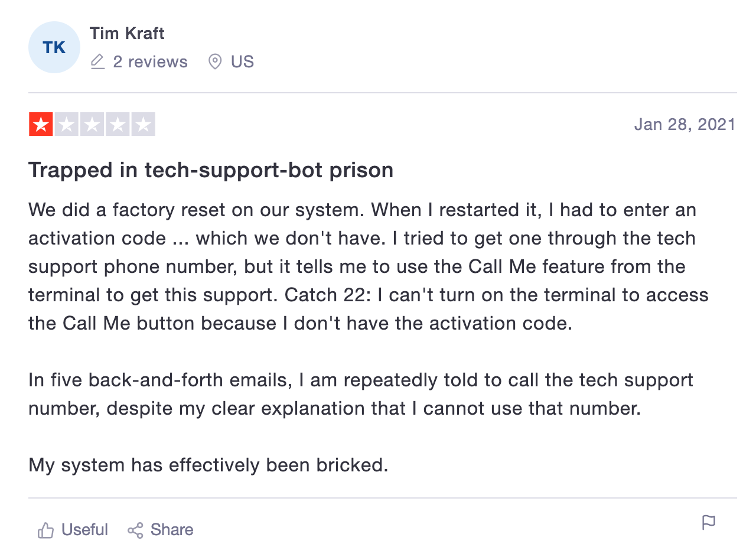Click the fourth gray rating star
The height and width of the screenshot is (560, 756).
(x=118, y=124)
